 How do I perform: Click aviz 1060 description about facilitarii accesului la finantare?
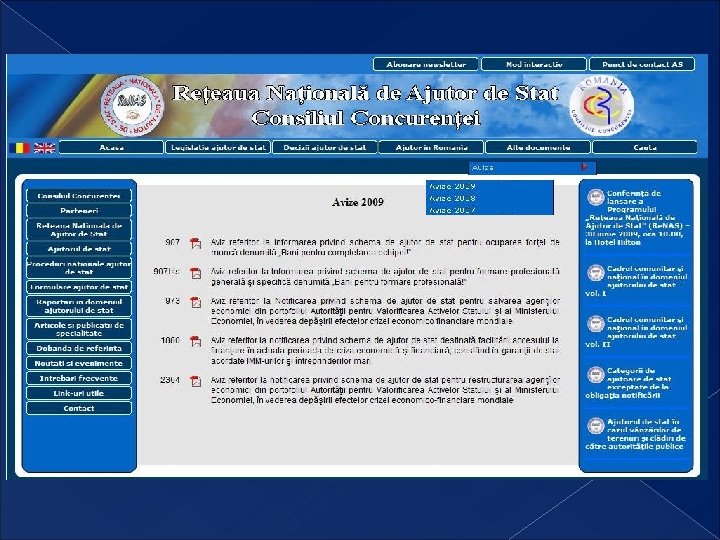coord(385,350)
